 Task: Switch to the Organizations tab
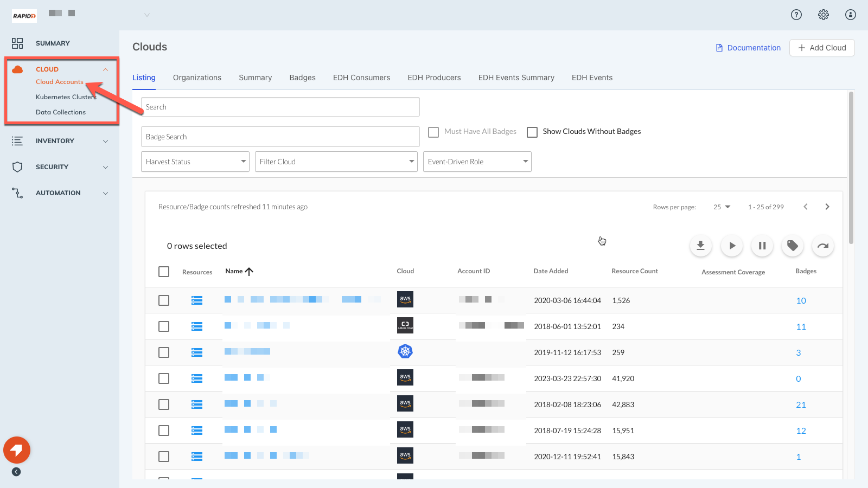[197, 78]
